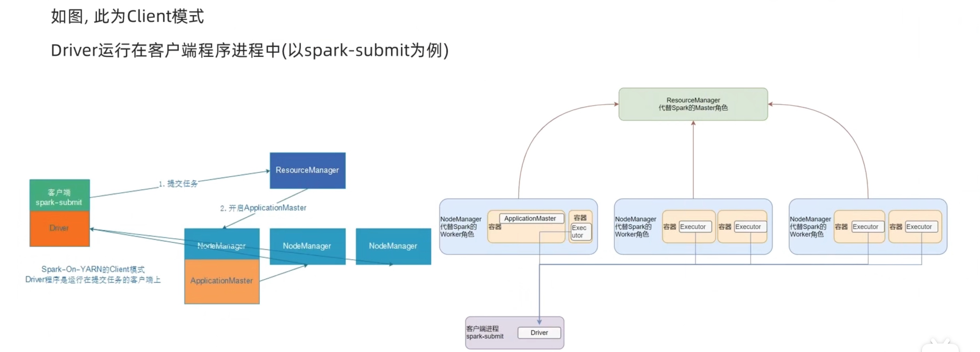Click the middle blue NodeManager box
Viewport: 980px width, 352px height.
(307, 246)
